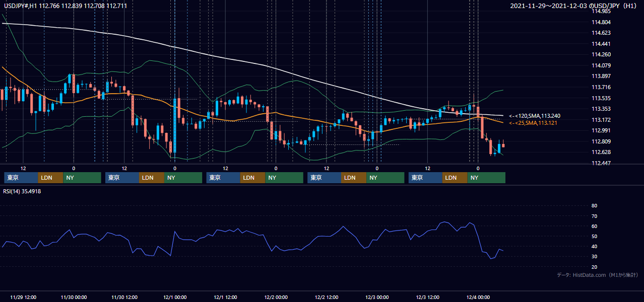Click the 12/3 00:00 date label
The image size is (644, 302).
(x=377, y=297)
